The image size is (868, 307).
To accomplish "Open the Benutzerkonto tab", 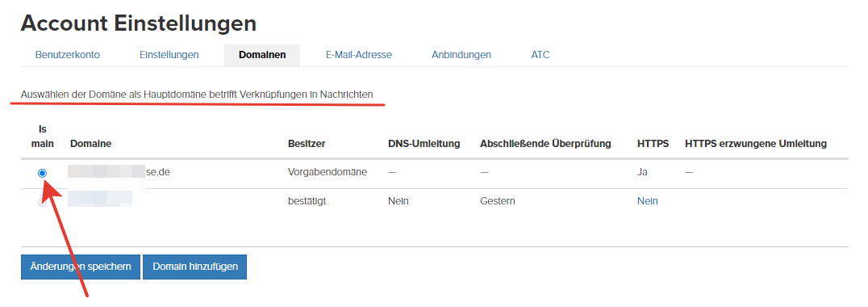I will (68, 55).
